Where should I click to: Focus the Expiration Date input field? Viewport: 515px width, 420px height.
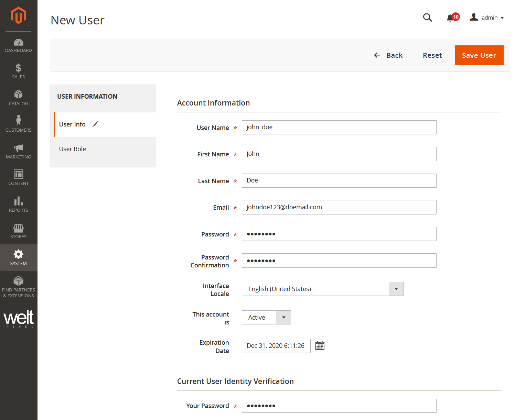click(x=276, y=346)
